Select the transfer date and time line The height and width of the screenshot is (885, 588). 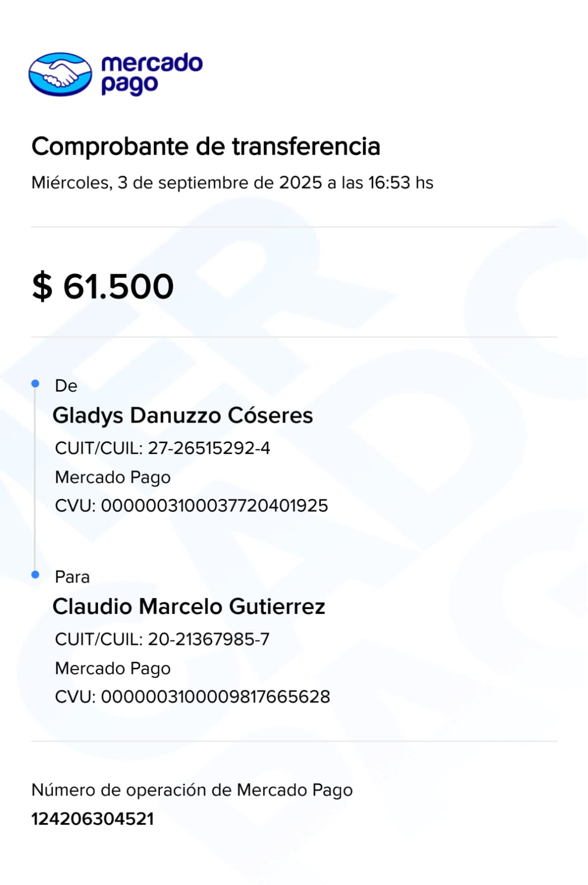click(x=232, y=183)
